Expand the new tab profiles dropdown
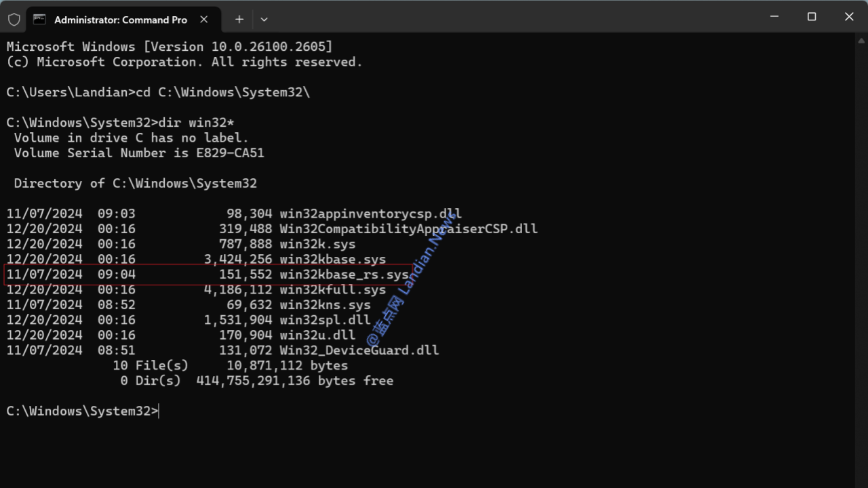The image size is (868, 488). pyautogui.click(x=264, y=20)
